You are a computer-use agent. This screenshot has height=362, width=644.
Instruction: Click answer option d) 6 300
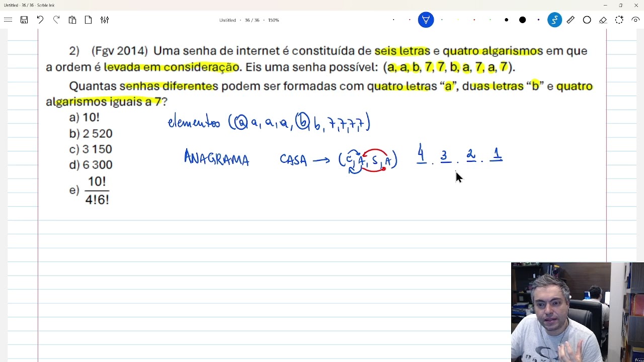coord(91,165)
